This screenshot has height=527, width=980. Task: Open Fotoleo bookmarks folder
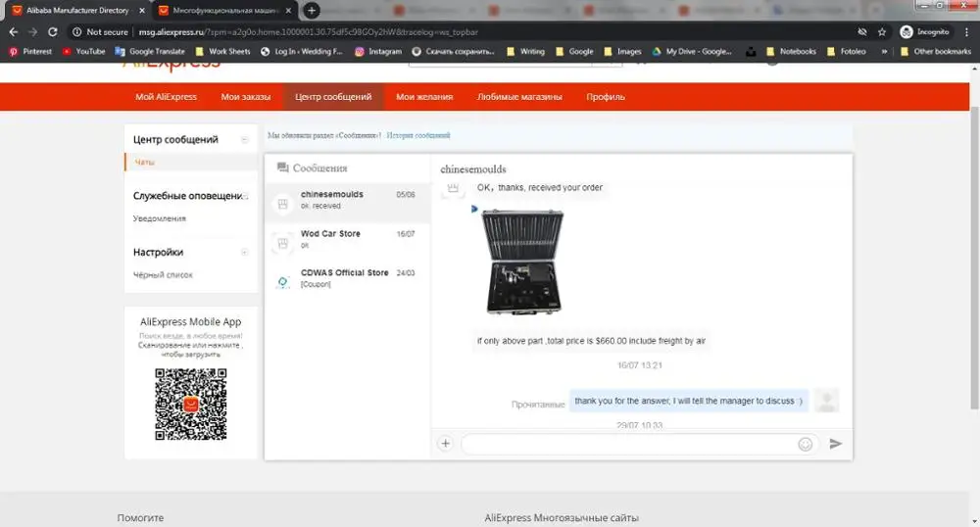(x=847, y=51)
